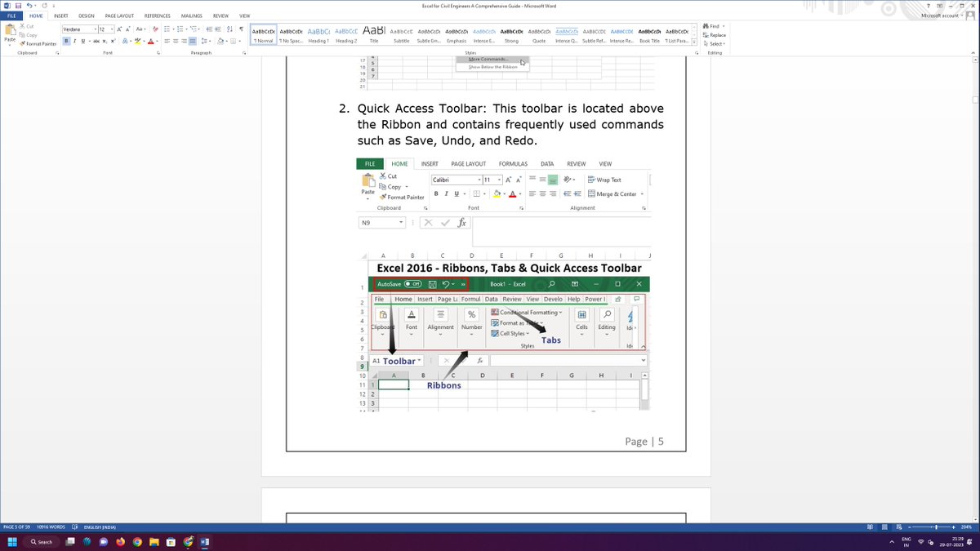Toggle italic formatting
The image size is (980, 551).
[74, 42]
